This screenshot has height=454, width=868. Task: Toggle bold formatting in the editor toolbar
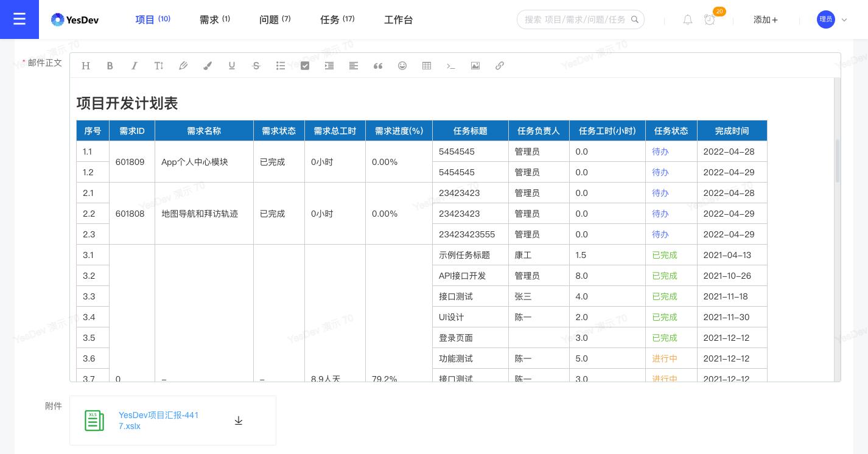click(110, 65)
